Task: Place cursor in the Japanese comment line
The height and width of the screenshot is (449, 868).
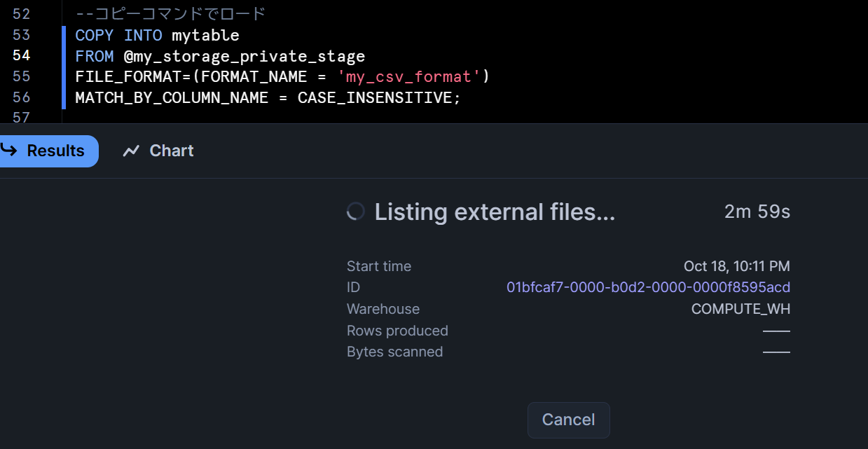Action: tap(170, 14)
